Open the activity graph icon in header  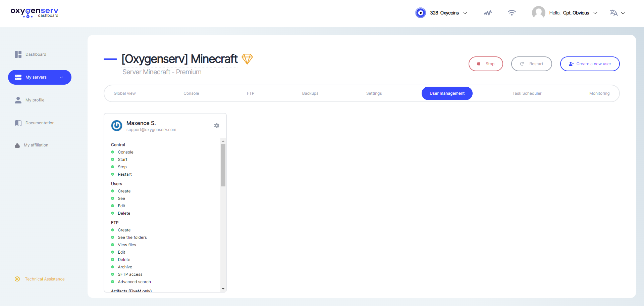pyautogui.click(x=488, y=13)
